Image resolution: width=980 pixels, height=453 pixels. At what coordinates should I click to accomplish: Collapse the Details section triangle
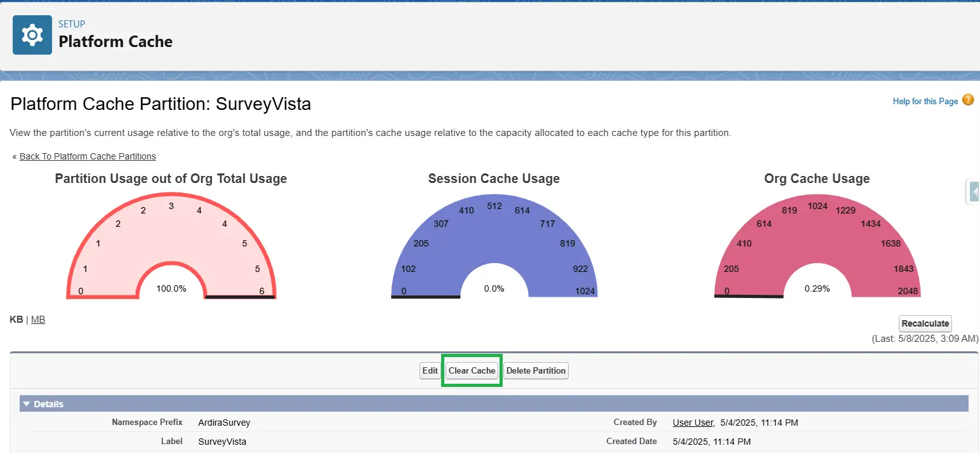pos(26,404)
